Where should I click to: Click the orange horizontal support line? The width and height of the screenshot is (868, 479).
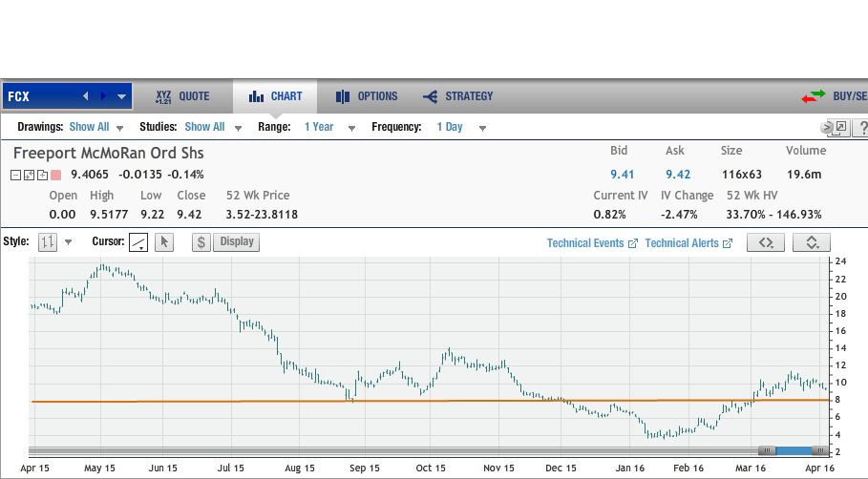431,401
